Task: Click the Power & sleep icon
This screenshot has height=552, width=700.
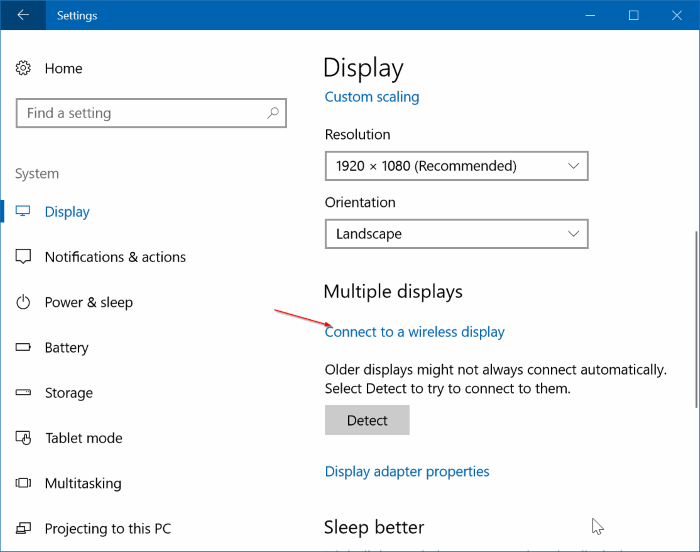Action: pyautogui.click(x=24, y=302)
